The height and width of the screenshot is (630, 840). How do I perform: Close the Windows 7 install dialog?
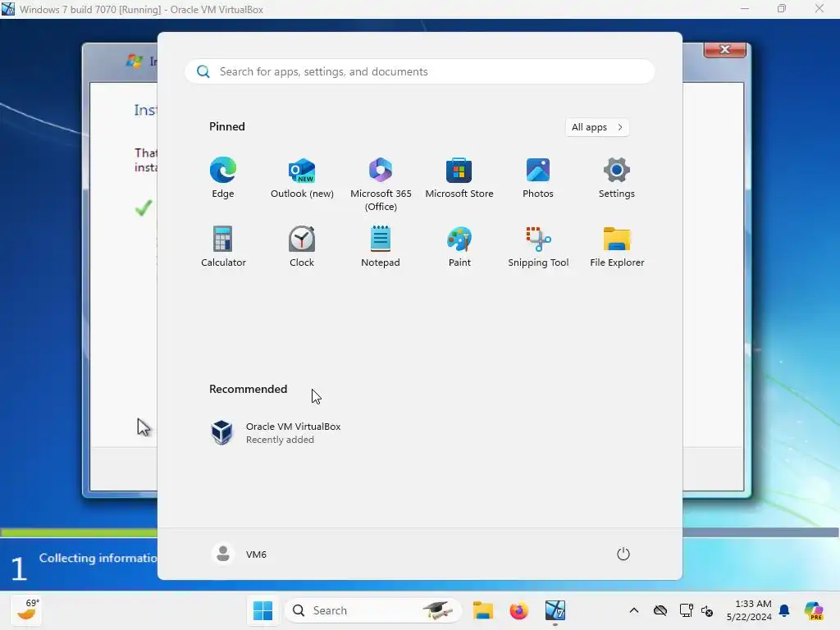pos(725,49)
